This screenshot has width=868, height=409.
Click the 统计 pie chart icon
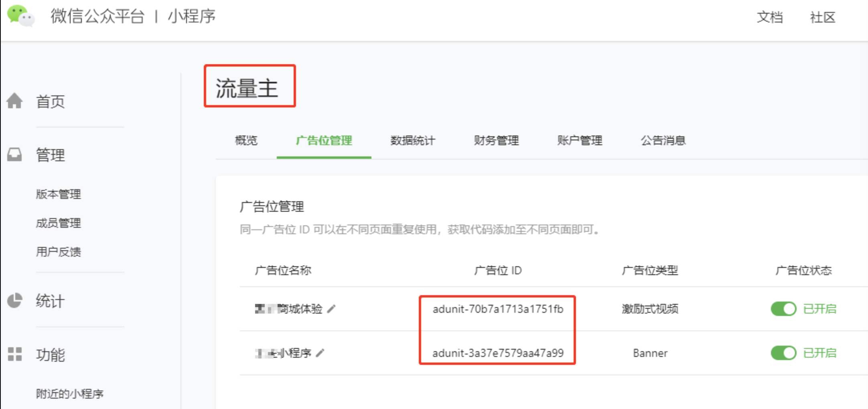point(15,300)
